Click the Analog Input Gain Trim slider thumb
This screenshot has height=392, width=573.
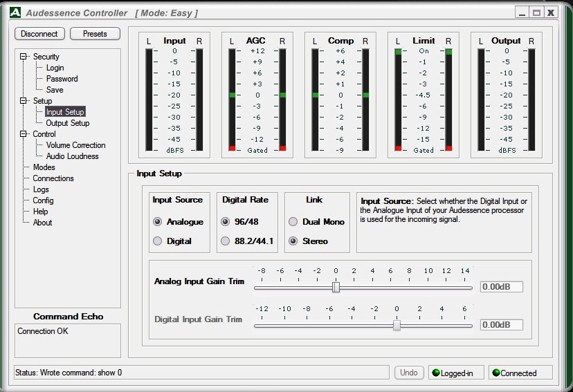tap(336, 287)
